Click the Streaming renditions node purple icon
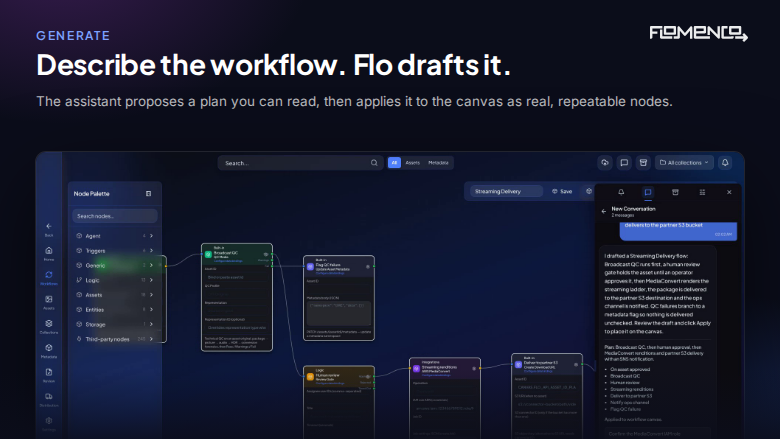Viewport: 780px width, 439px height. click(x=416, y=369)
